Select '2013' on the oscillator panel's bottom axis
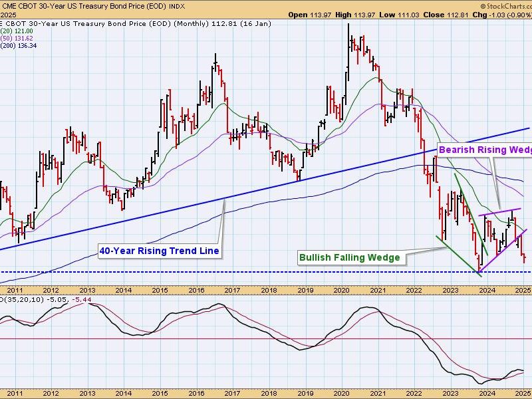Screen dimensions: 532x399 point(87,394)
